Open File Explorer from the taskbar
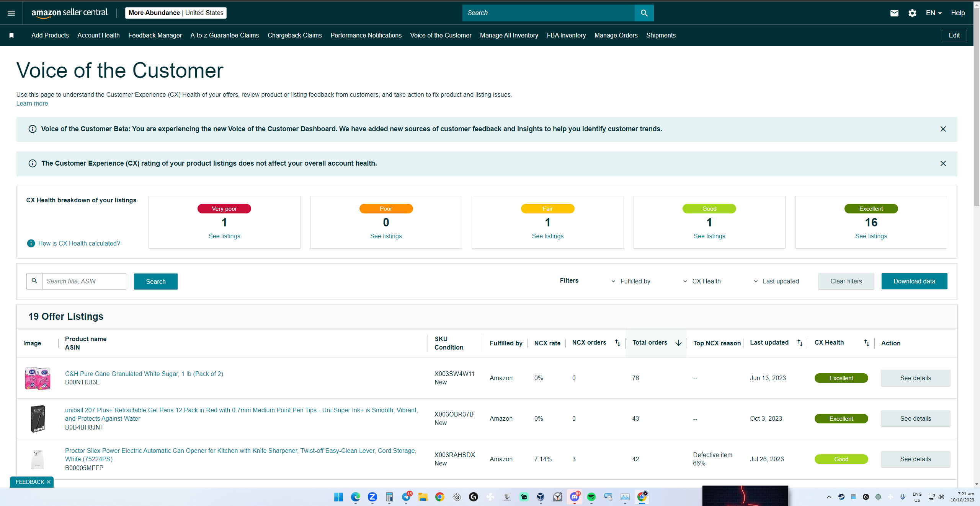Screen dimensions: 980x506 coord(423,497)
